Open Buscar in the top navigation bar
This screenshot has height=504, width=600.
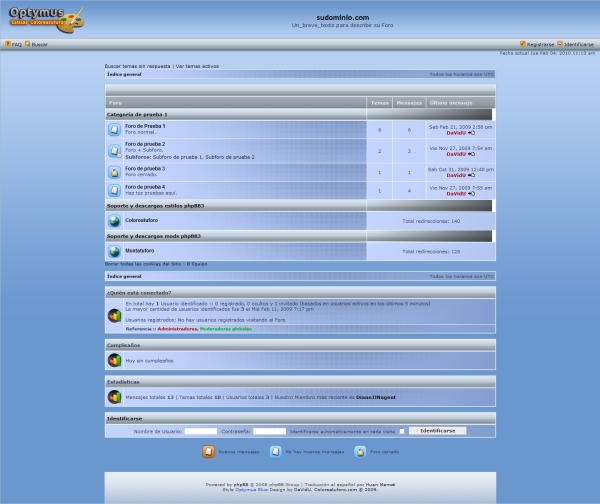(x=37, y=44)
